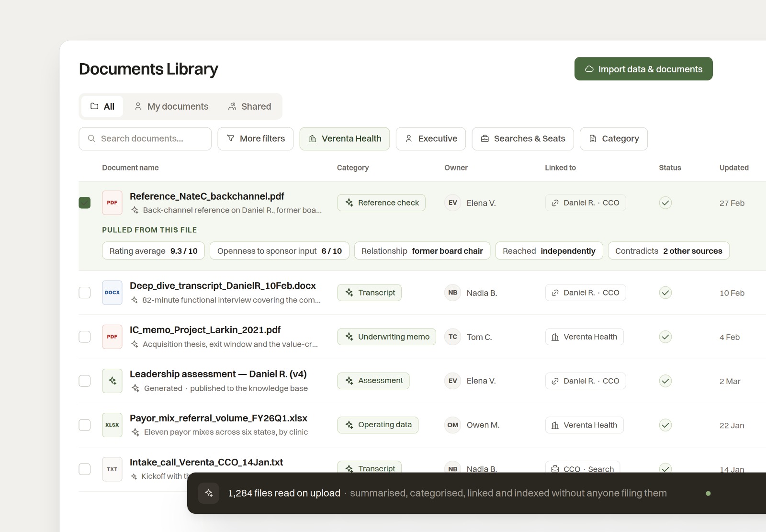The image size is (766, 532).
Task: Switch to My documents tab
Action: (x=171, y=106)
